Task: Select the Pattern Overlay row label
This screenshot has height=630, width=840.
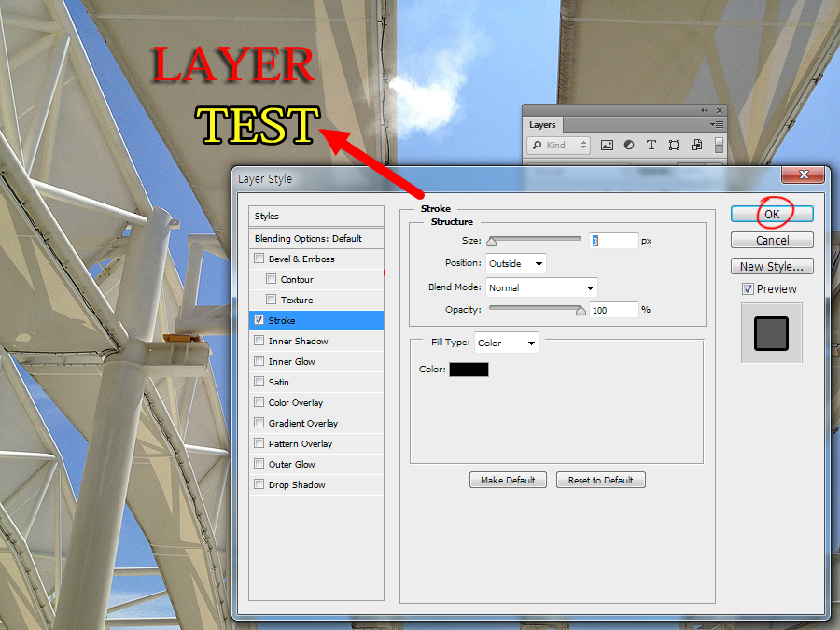Action: click(x=300, y=443)
